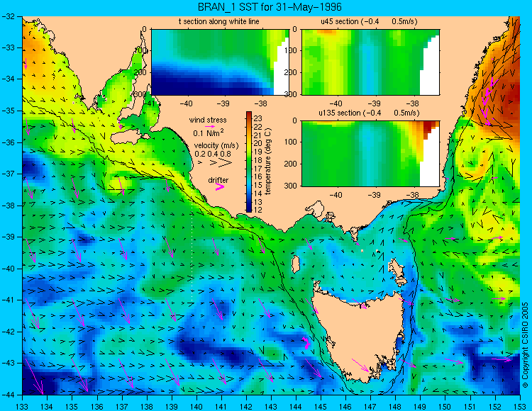This screenshot has width=532, height=411.
Task: Click latitude axis label -37
Action: click(8, 174)
